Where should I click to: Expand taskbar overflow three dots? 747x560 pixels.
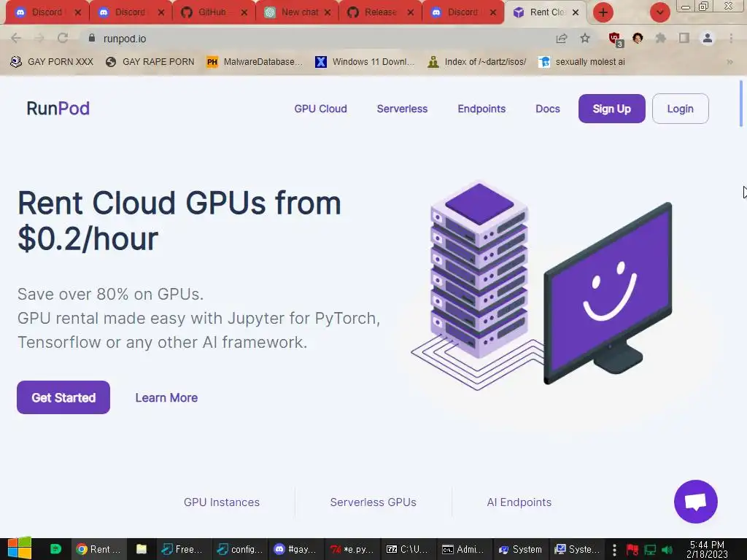(x=614, y=549)
